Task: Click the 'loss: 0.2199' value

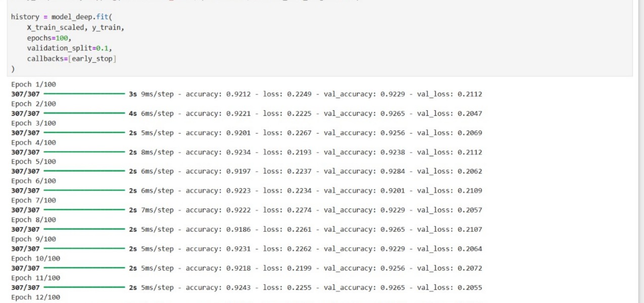Action: (x=287, y=268)
